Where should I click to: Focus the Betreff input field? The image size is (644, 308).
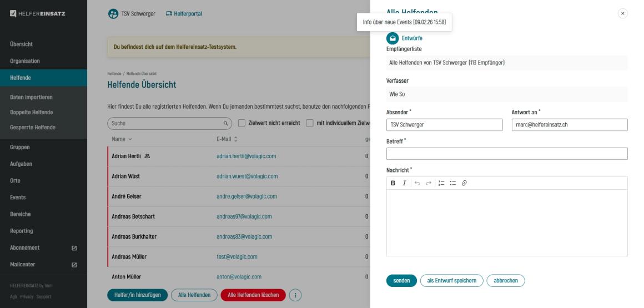(x=507, y=154)
